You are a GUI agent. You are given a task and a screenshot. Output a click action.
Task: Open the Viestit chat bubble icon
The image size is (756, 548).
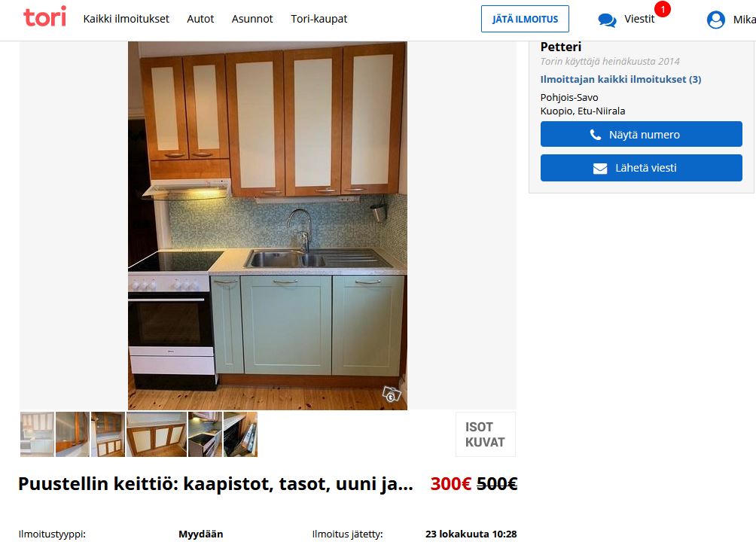tap(607, 20)
